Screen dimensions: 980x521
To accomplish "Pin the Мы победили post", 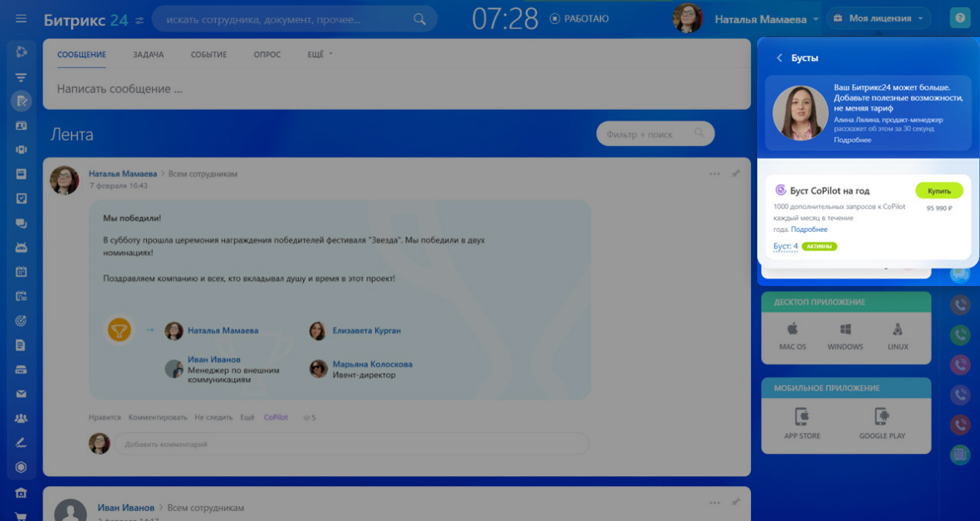I will (736, 174).
